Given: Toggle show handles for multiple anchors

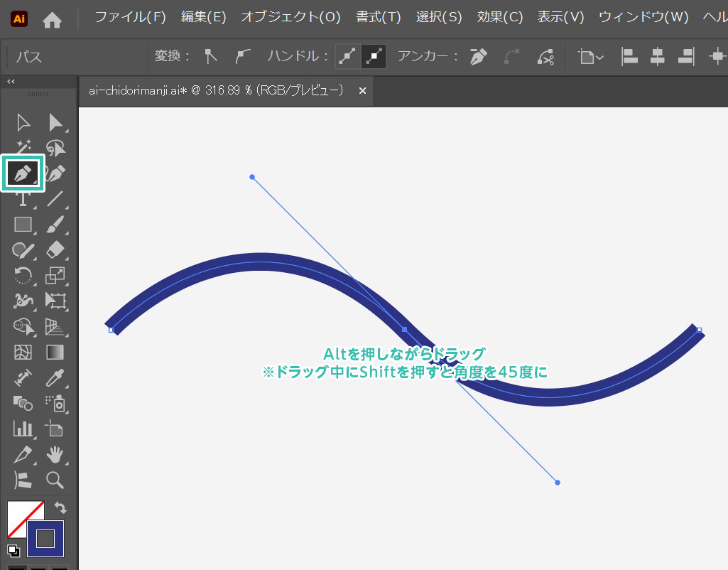Looking at the screenshot, I should (x=347, y=57).
